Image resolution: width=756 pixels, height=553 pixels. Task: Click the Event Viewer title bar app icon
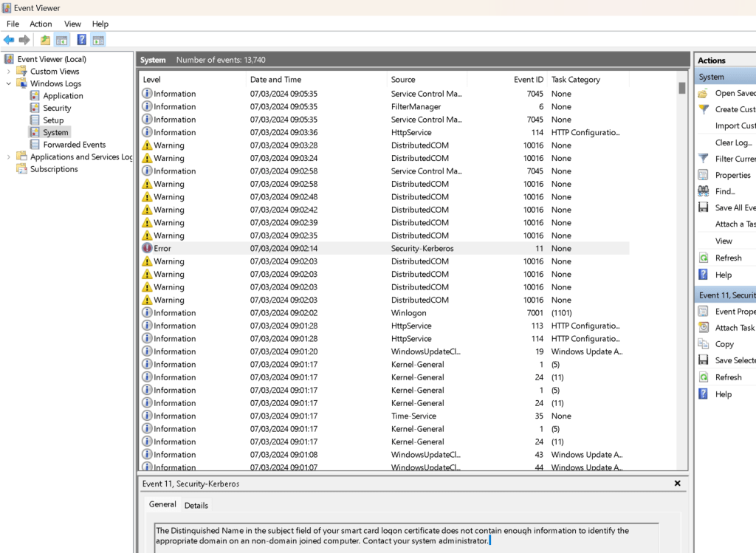click(x=6, y=7)
